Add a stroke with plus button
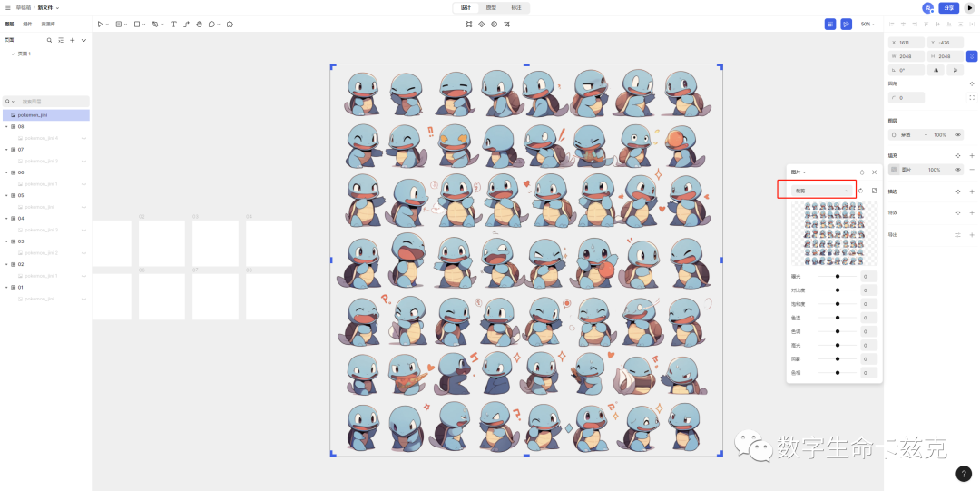Image resolution: width=980 pixels, height=491 pixels. 972,192
